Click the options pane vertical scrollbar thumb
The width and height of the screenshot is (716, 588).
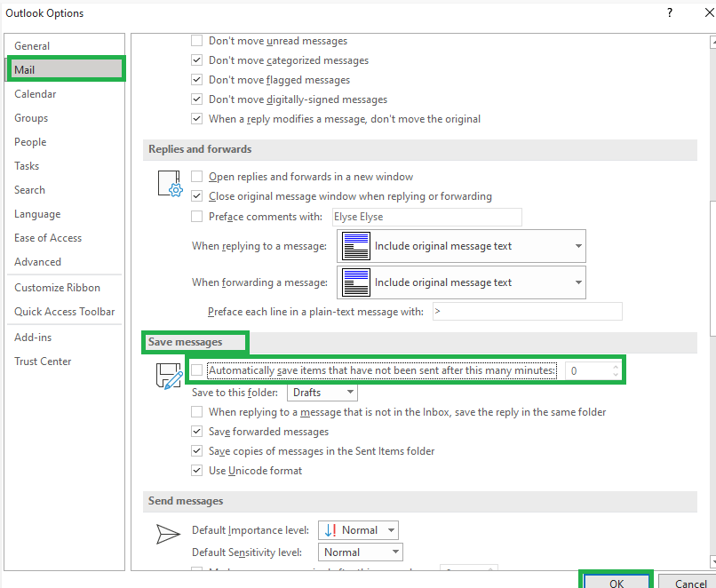pos(712,268)
